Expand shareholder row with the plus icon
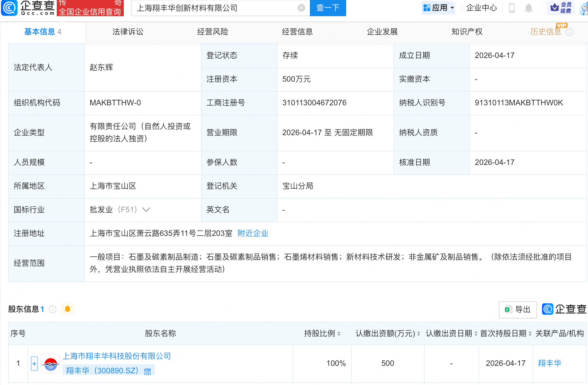This screenshot has height=385, width=588. (x=34, y=363)
